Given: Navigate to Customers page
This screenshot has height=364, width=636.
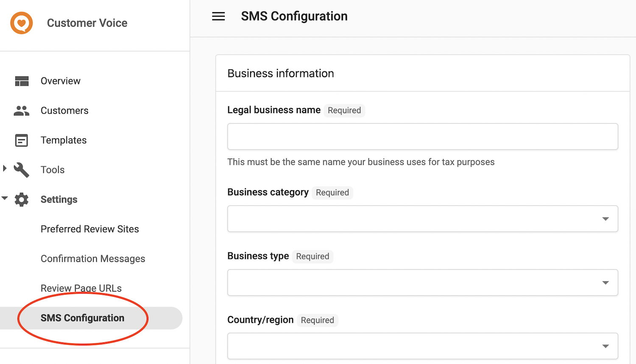Looking at the screenshot, I should pos(64,111).
